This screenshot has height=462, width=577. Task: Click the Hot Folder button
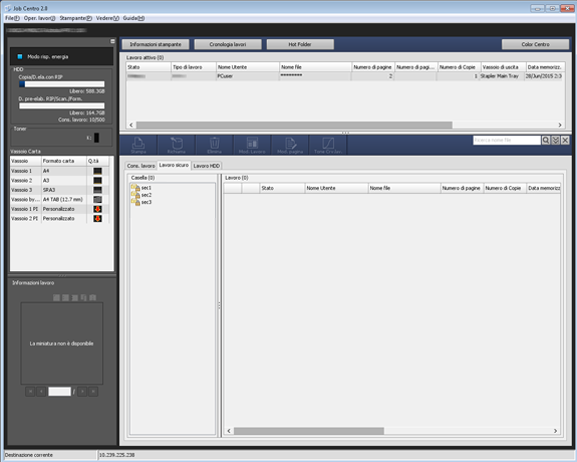point(300,44)
